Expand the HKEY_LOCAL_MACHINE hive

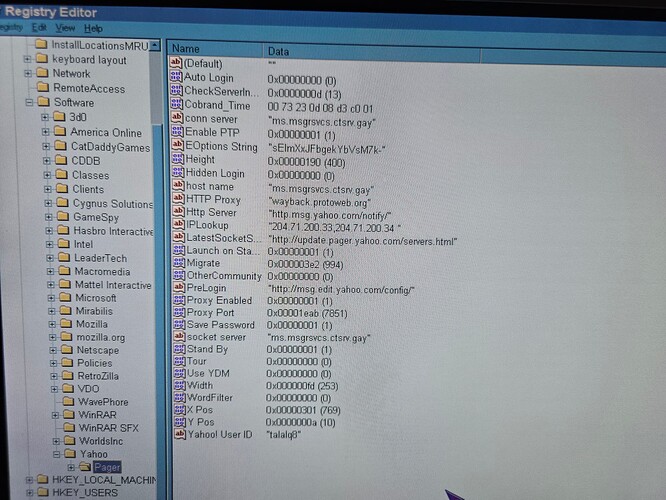point(29,480)
